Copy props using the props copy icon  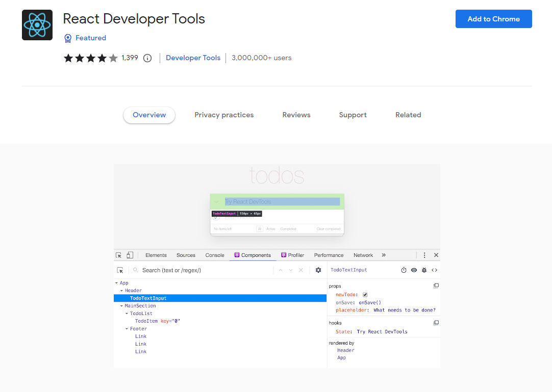[436, 286]
